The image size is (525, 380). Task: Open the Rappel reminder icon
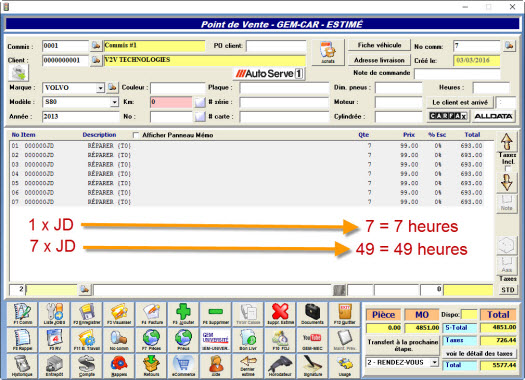22,340
